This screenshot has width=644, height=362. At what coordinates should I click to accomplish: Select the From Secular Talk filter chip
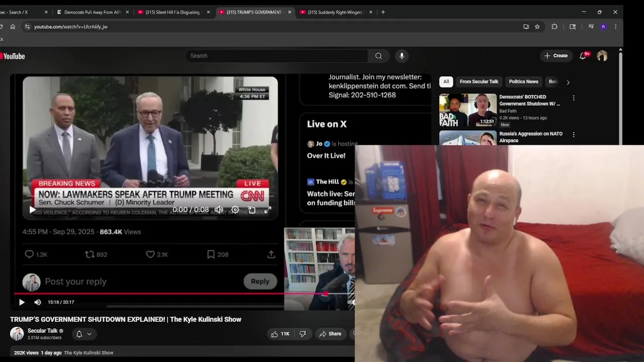[479, 81]
